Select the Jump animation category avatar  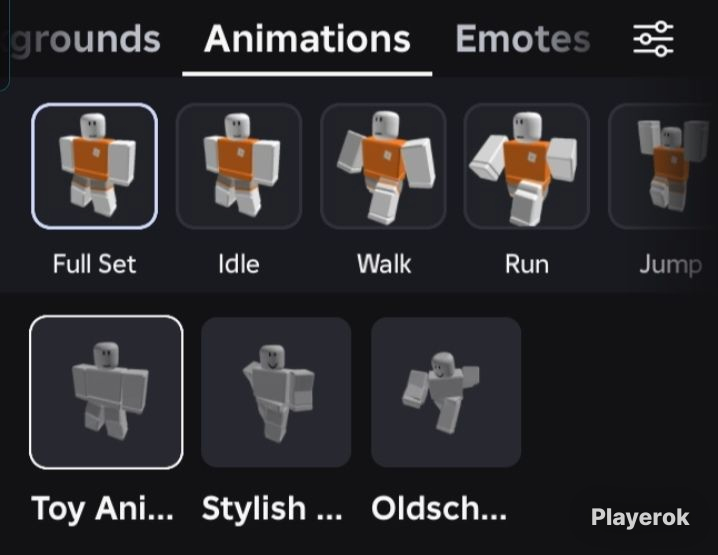[663, 166]
